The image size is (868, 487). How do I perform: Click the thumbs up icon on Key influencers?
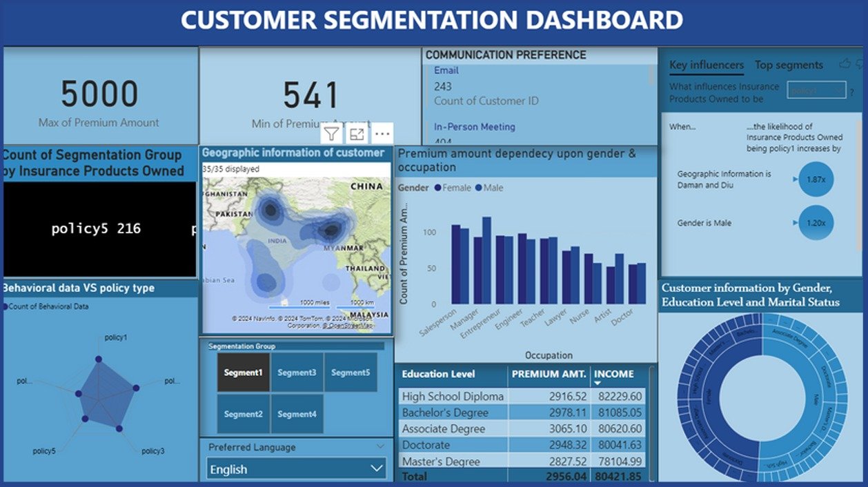[x=845, y=64]
